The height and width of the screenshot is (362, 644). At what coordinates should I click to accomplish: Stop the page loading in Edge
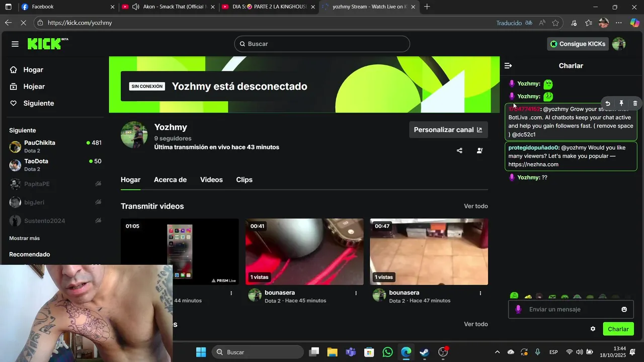coord(25,23)
